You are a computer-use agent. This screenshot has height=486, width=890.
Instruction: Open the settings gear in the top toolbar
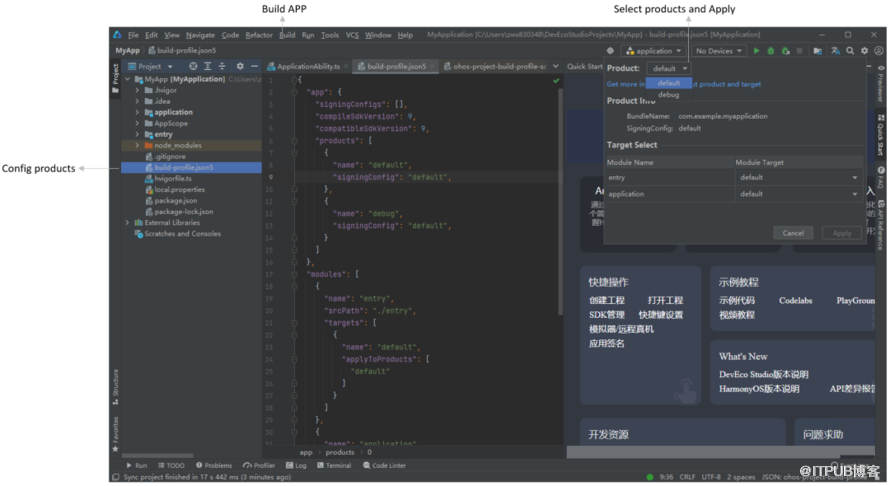[864, 51]
